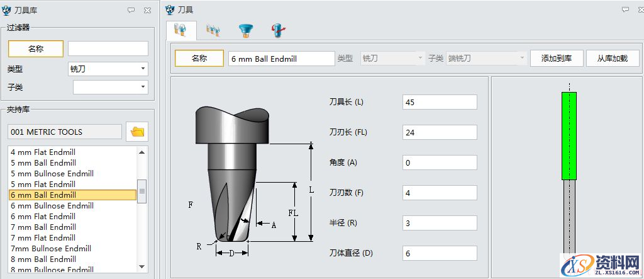Select 6 mm Bullnose Endmill in list

point(72,206)
